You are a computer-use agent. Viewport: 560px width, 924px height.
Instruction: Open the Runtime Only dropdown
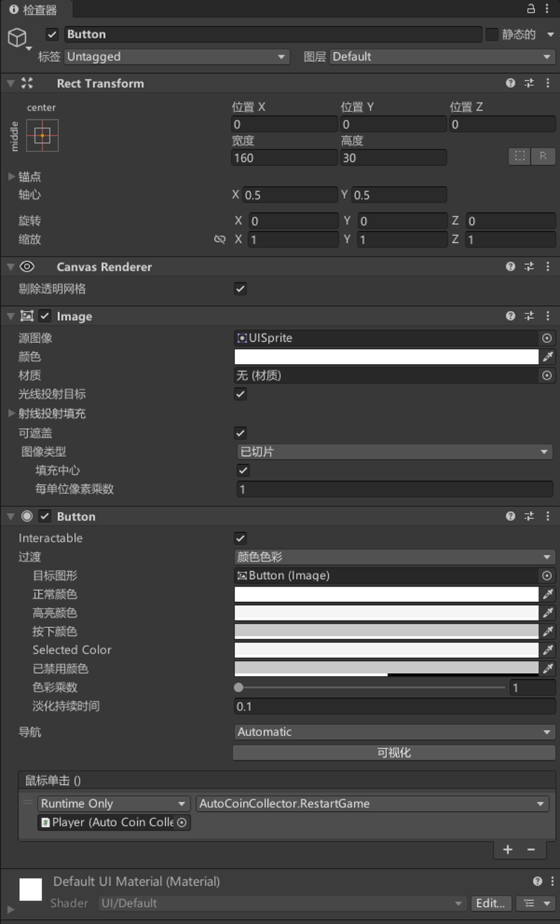(x=113, y=804)
